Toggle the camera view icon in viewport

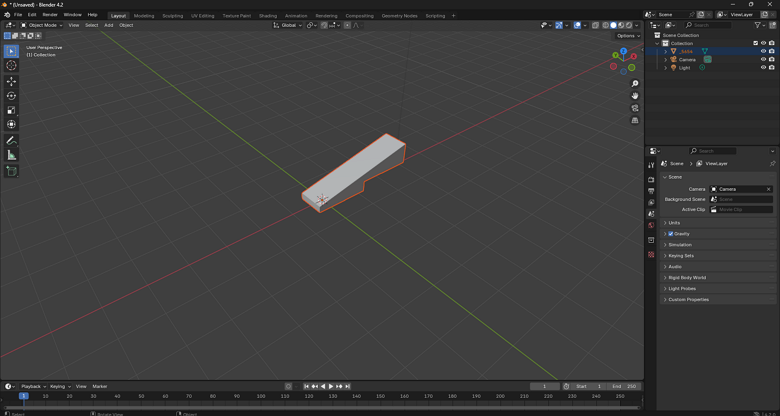(x=635, y=108)
